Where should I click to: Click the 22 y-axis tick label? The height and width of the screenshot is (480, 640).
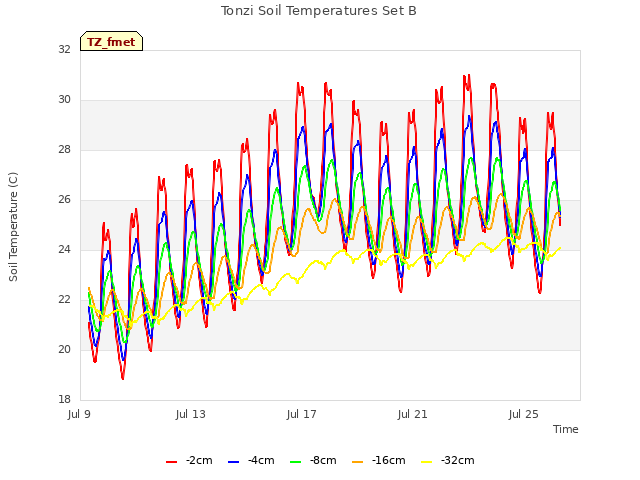[64, 300]
